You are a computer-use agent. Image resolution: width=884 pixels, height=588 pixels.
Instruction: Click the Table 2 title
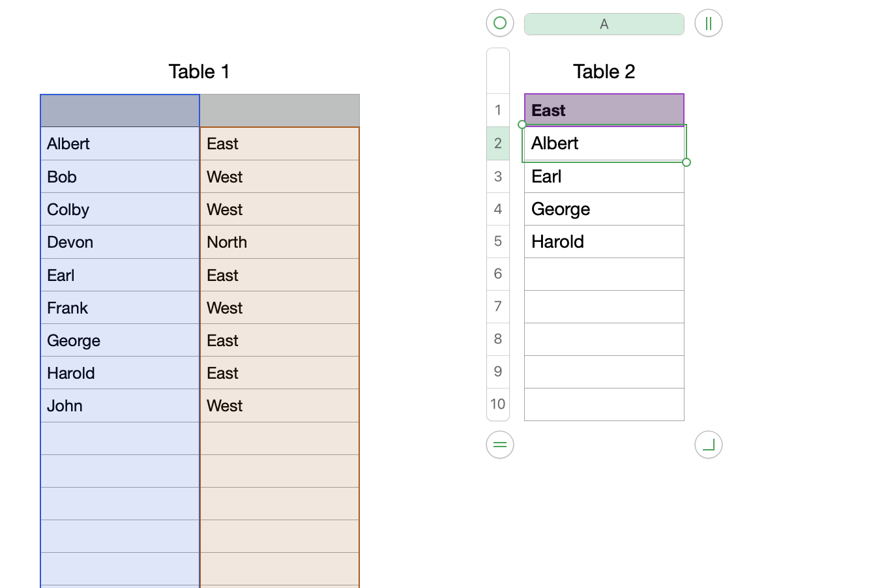point(604,72)
